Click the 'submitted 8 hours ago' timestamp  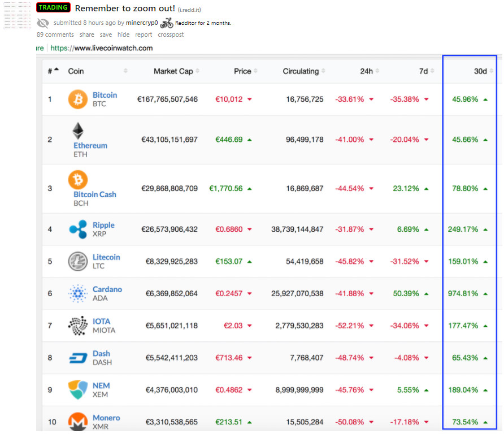[85, 23]
